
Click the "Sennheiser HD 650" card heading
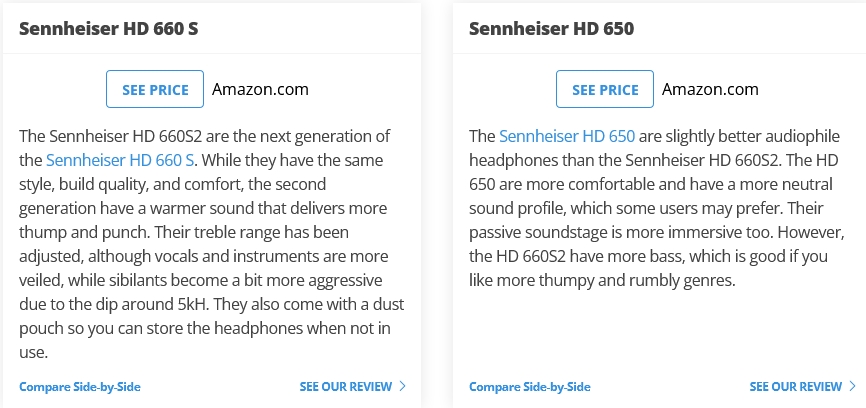pyautogui.click(x=551, y=28)
